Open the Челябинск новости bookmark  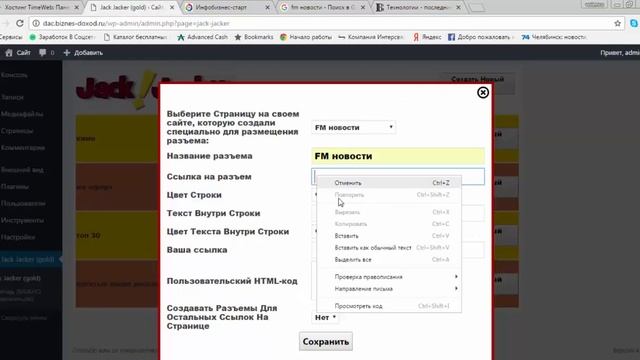[554, 37]
